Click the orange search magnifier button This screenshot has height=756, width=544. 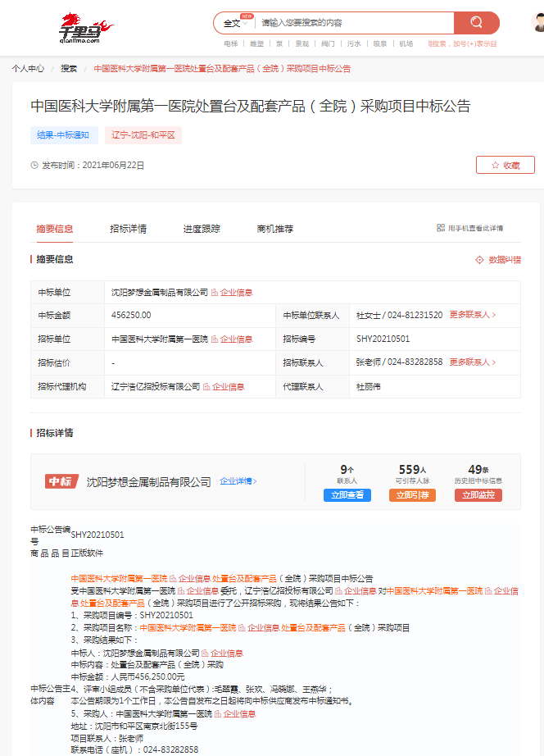477,23
